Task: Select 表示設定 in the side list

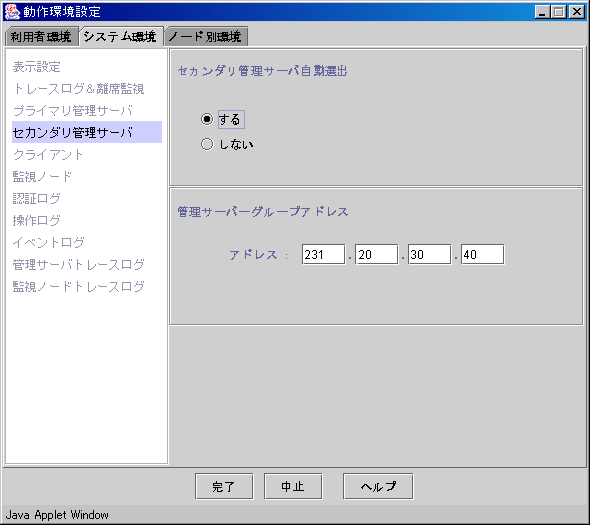Action: coord(36,67)
